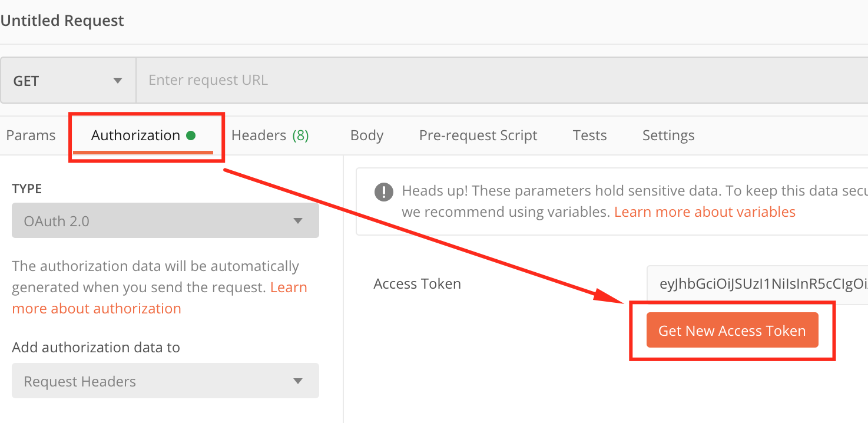This screenshot has height=423, width=868.
Task: Follow the more about authorization link
Action: [97, 309]
